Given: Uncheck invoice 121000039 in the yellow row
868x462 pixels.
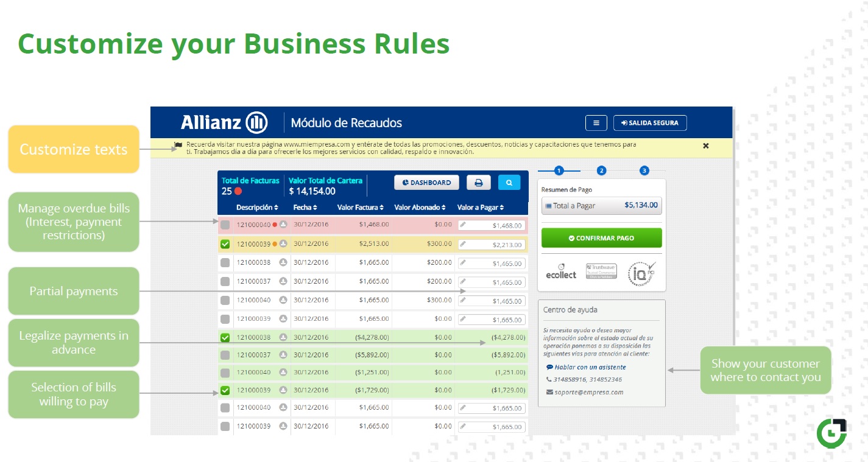Looking at the screenshot, I should point(225,244).
